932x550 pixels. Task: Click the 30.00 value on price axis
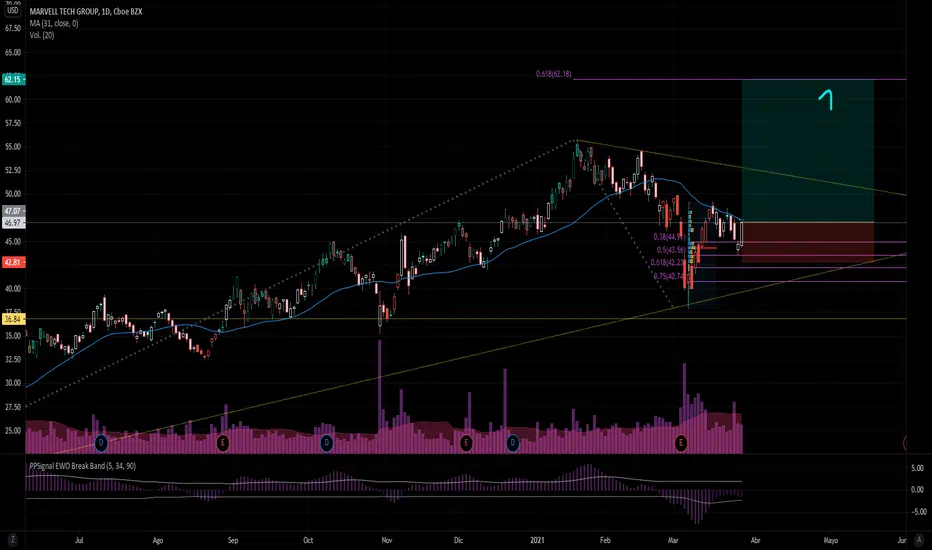pos(12,384)
